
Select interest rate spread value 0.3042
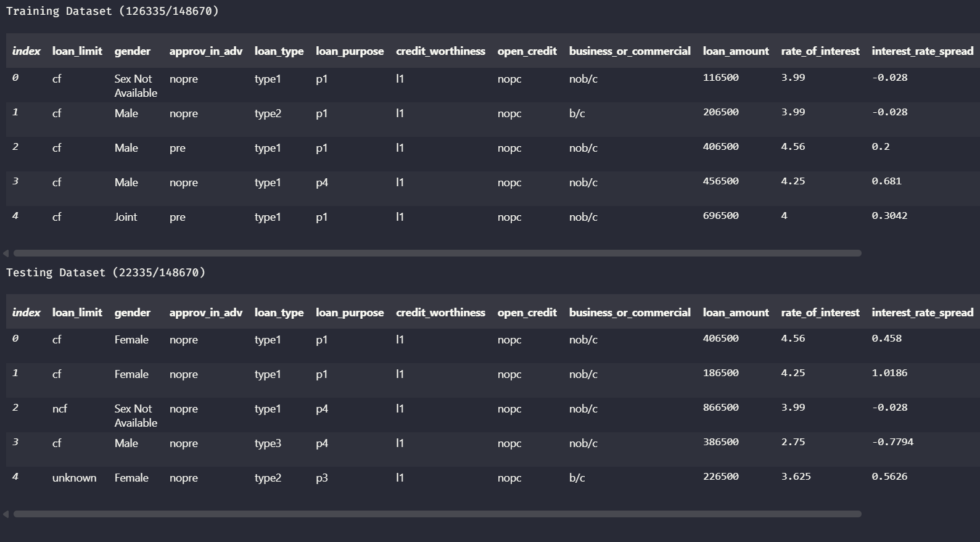[x=889, y=216]
